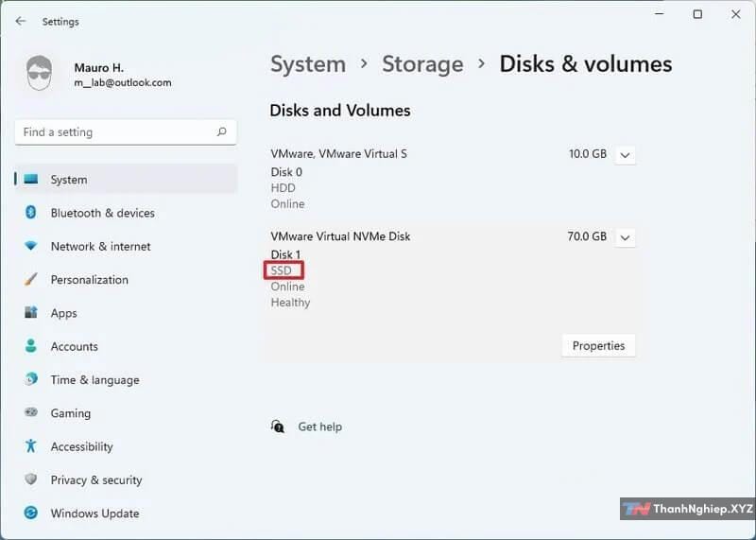756x540 pixels.
Task: Click the 10.0 GB size value
Action: (x=588, y=154)
